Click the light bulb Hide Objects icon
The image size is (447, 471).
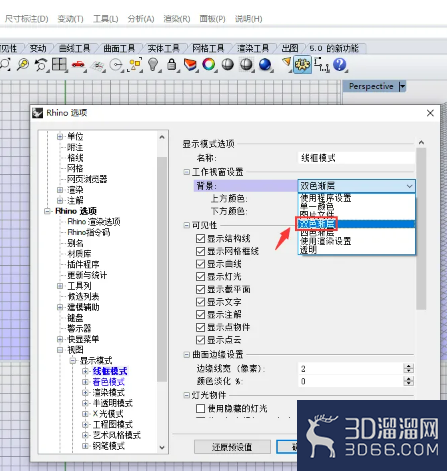coord(153,64)
